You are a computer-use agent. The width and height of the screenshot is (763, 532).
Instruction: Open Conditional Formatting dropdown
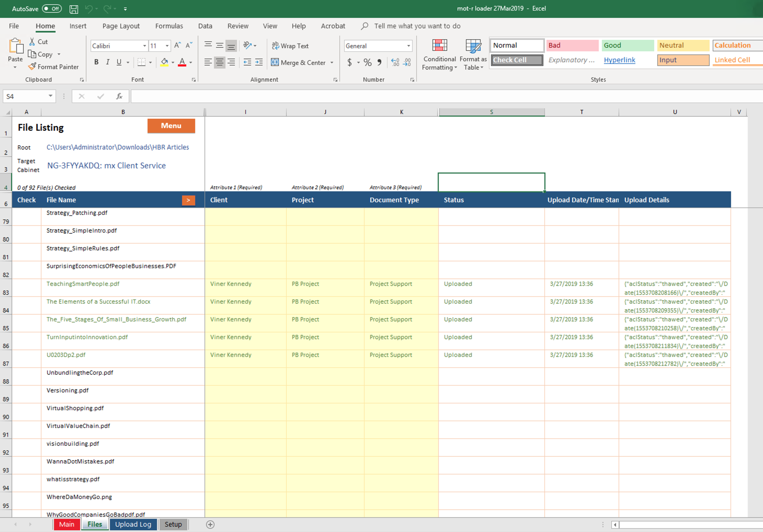click(x=439, y=55)
